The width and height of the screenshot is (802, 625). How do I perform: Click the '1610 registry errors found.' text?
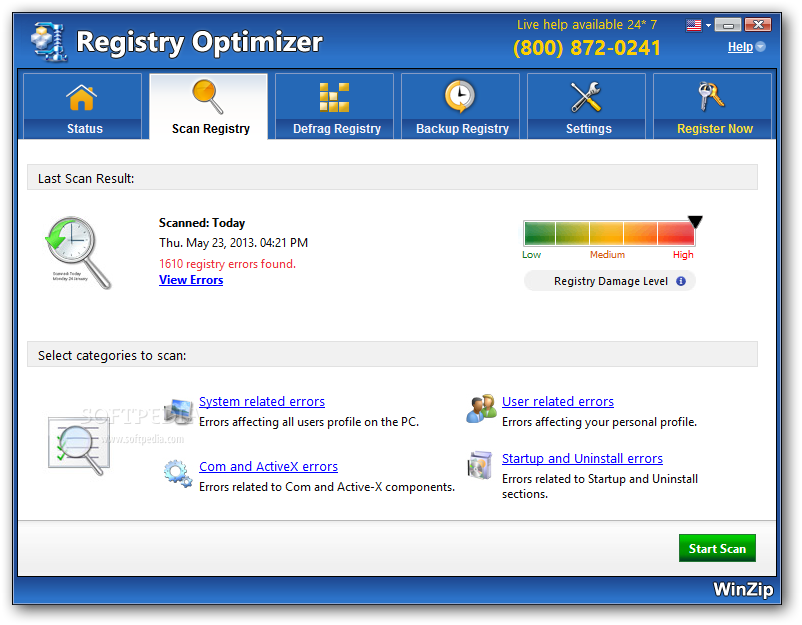point(227,264)
